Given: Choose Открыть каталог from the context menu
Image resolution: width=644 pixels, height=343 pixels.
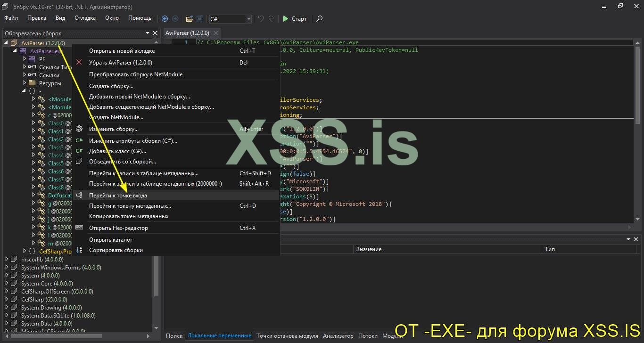Looking at the screenshot, I should 176,240.
